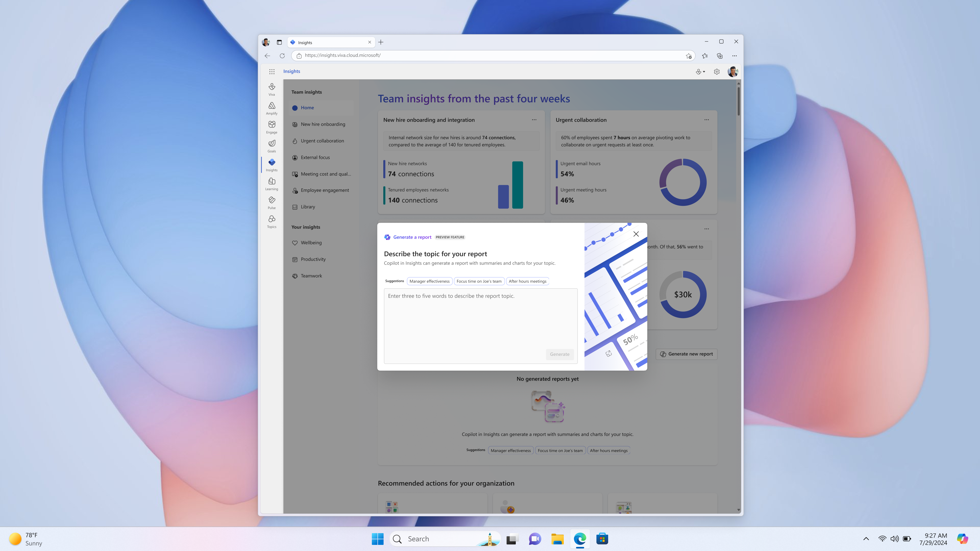The width and height of the screenshot is (980, 551).
Task: Click Generate new report button
Action: click(x=686, y=354)
